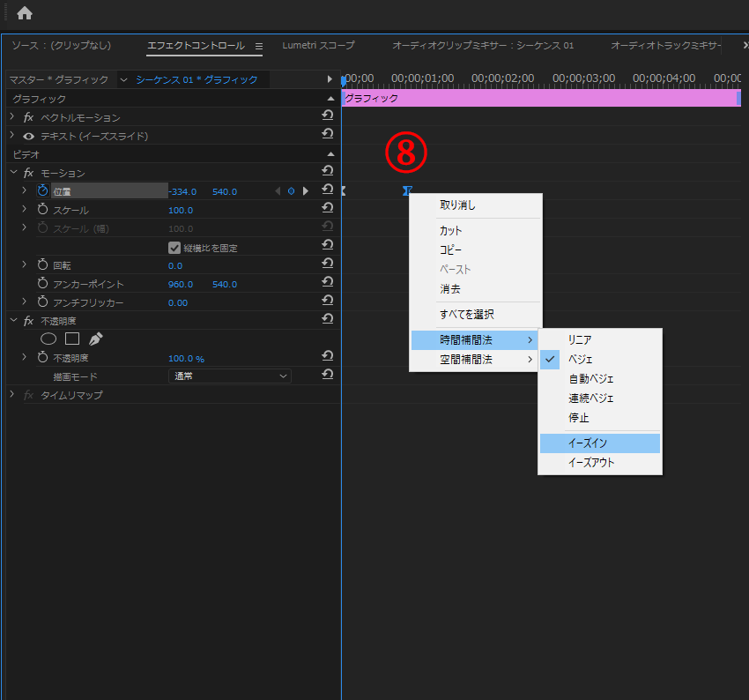Click すべてを選択 in context menu
Image resolution: width=749 pixels, height=700 pixels.
tap(476, 315)
